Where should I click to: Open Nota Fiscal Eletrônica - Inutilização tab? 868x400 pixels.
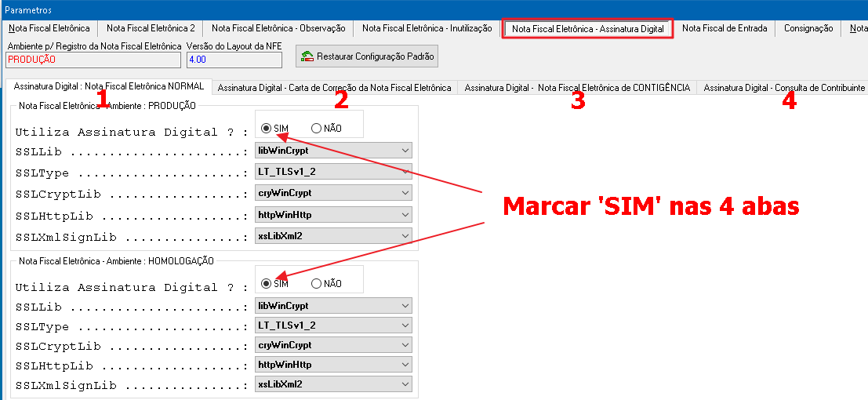click(427, 28)
